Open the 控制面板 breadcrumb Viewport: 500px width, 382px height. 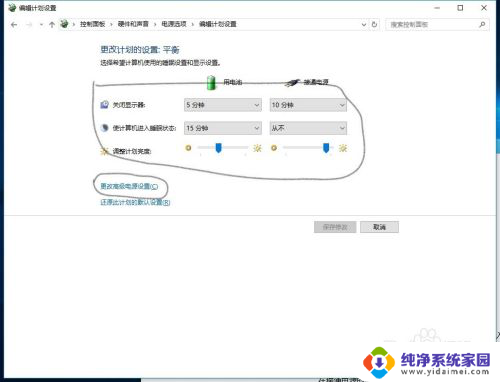coord(92,24)
